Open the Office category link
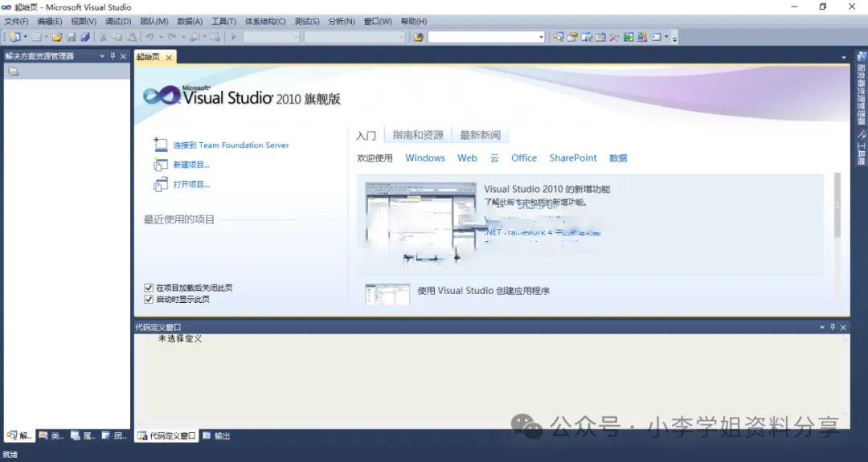This screenshot has height=462, width=868. click(x=524, y=157)
